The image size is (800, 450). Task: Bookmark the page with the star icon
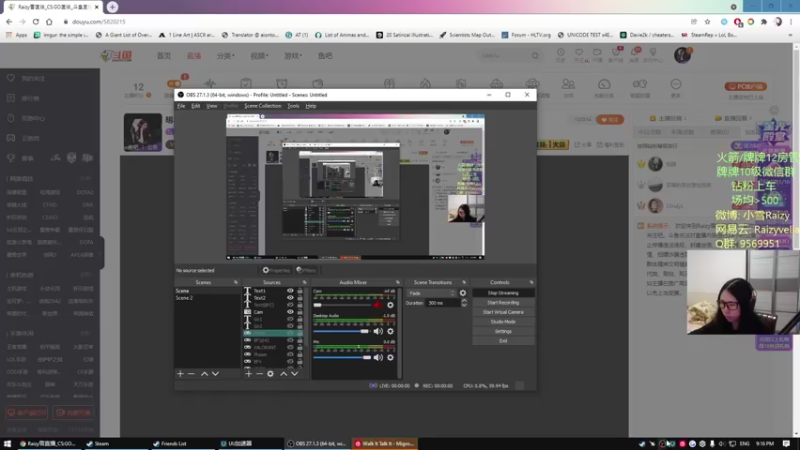click(707, 21)
